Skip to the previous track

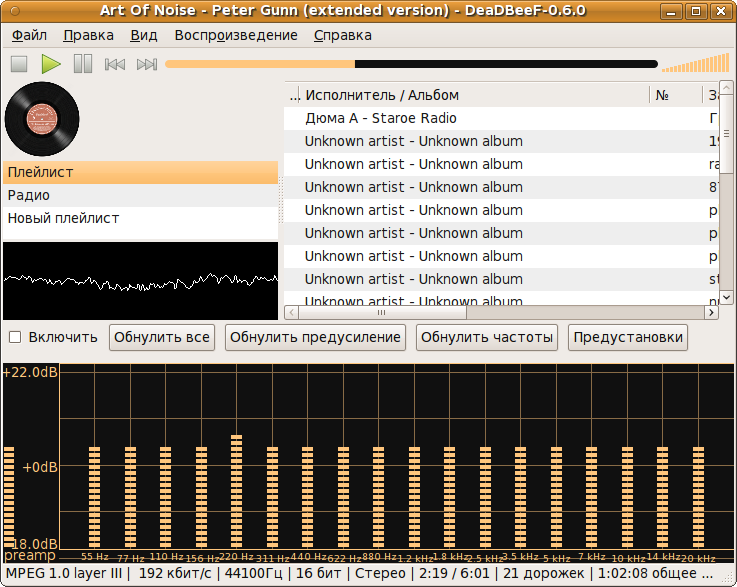tap(115, 64)
